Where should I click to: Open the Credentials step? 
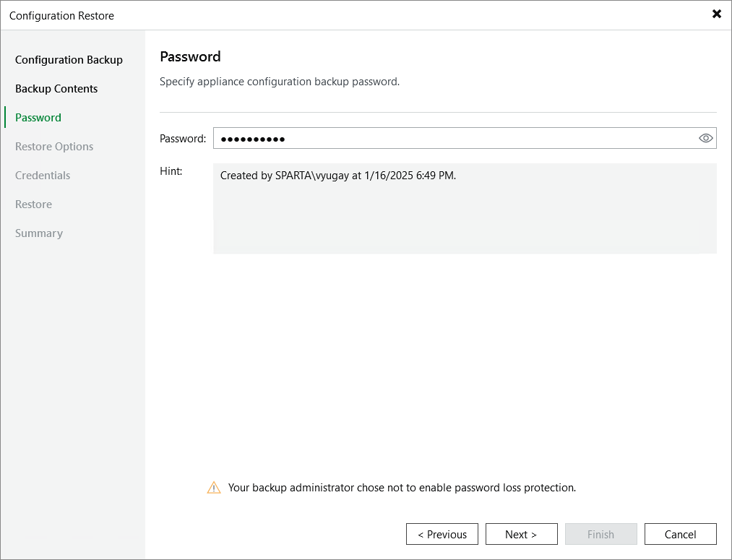point(43,175)
